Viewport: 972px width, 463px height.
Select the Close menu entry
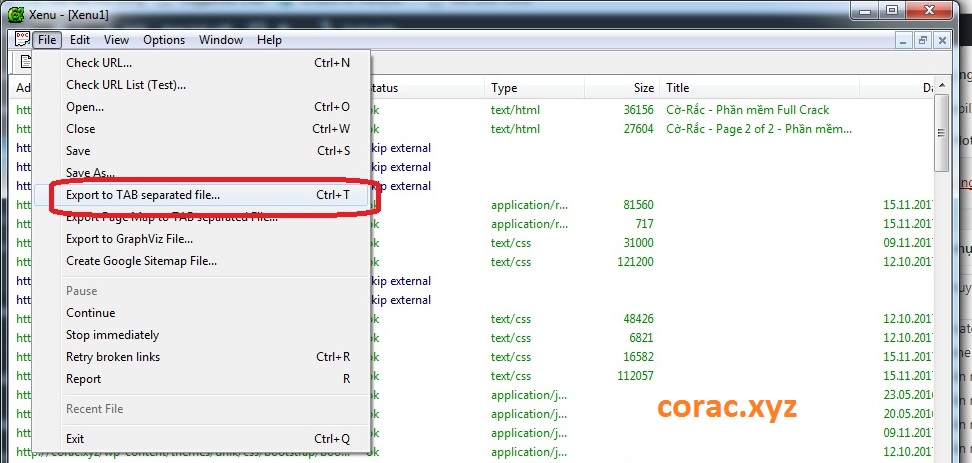[203, 129]
